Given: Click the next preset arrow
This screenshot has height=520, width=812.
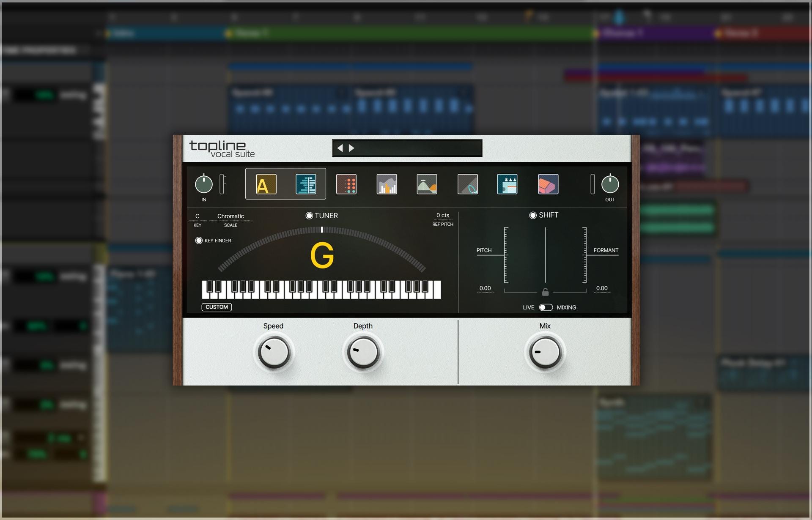Looking at the screenshot, I should [351, 148].
